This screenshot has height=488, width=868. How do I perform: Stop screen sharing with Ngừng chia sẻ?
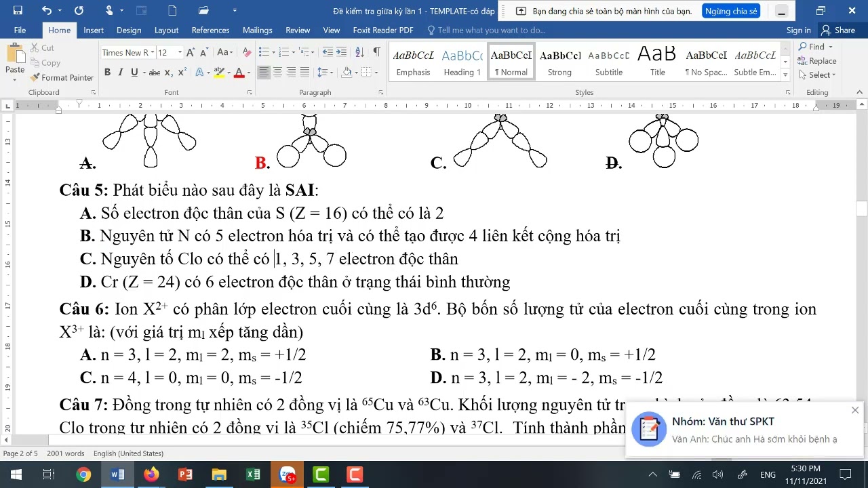click(x=731, y=11)
